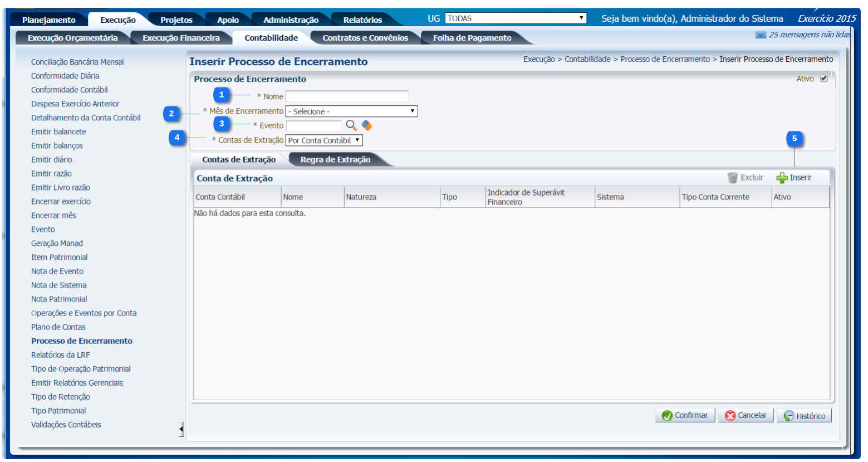The image size is (868, 462).
Task: Click the Contabilidade breadcrumb link
Action: pyautogui.click(x=587, y=59)
